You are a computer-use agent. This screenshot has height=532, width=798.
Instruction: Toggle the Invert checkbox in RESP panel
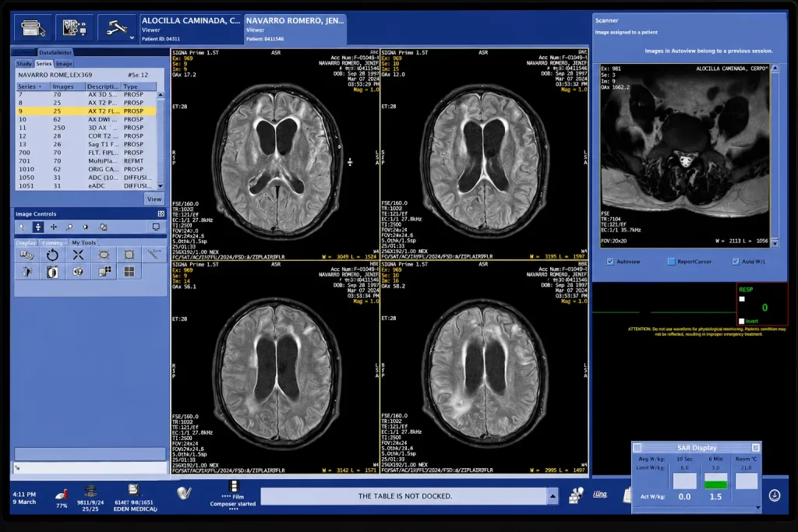tap(742, 321)
